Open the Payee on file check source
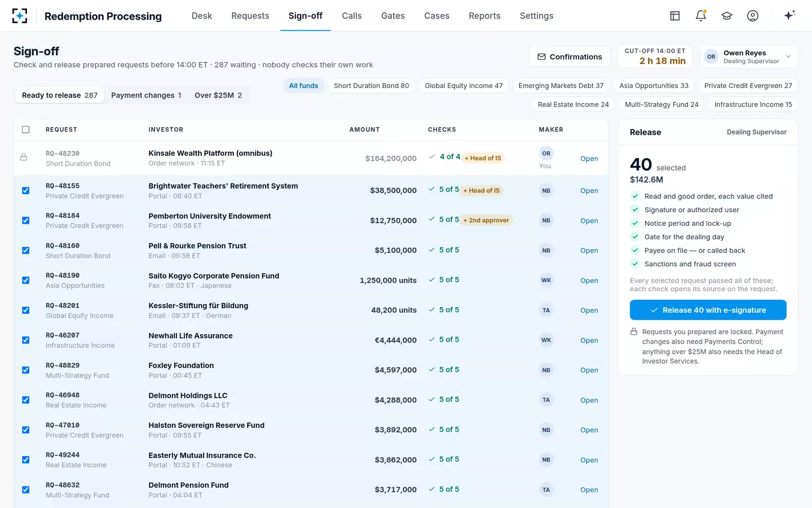812x508 pixels. point(695,250)
